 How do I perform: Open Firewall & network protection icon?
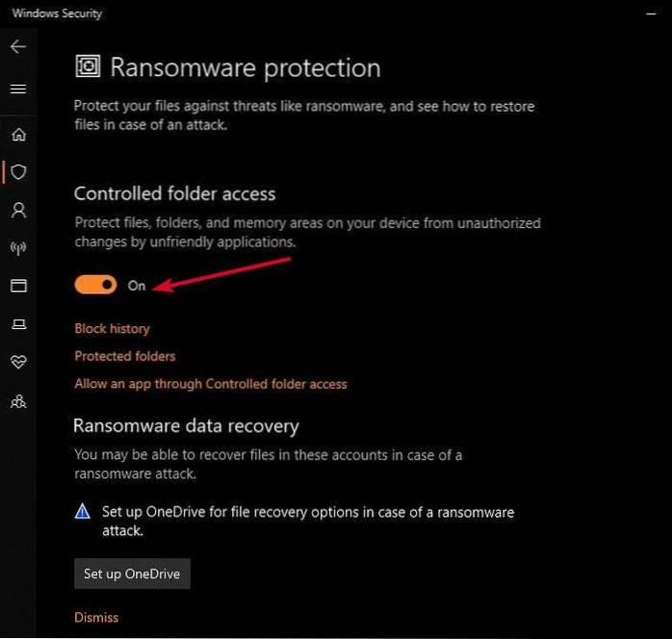[x=18, y=248]
